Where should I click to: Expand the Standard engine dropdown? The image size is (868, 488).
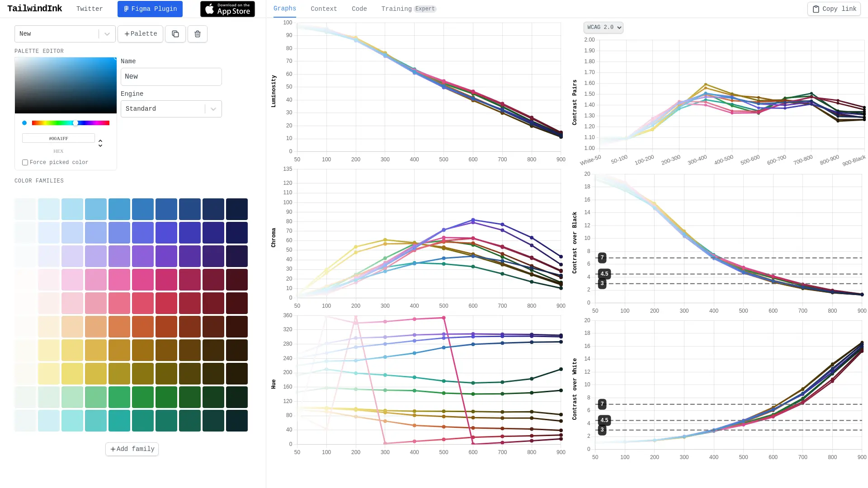[171, 109]
